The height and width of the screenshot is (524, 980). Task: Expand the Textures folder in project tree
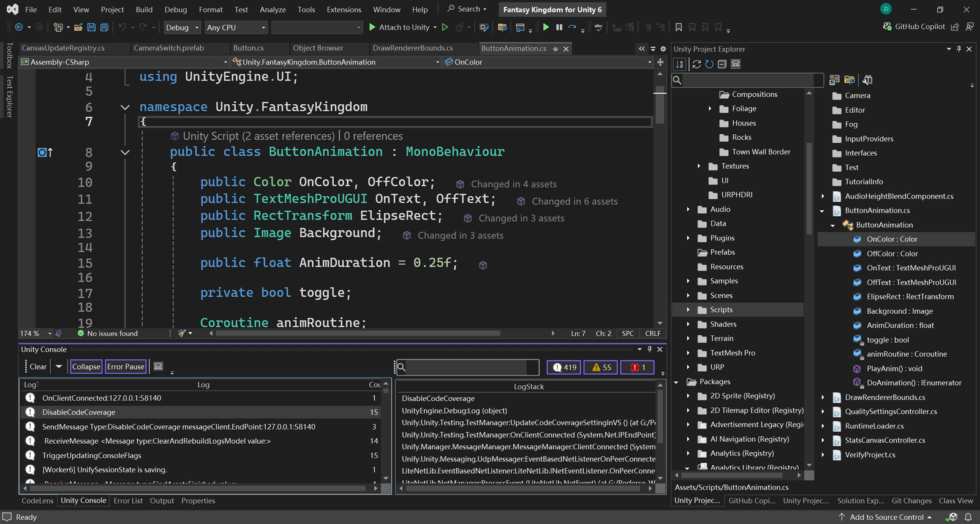tap(699, 166)
